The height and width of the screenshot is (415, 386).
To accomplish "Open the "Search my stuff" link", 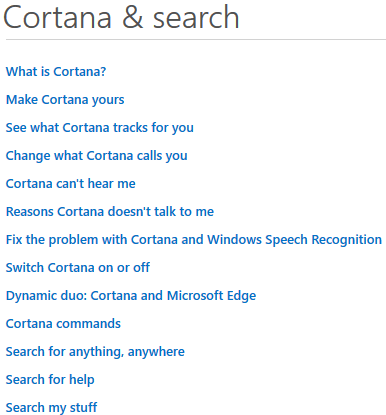I will click(51, 408).
